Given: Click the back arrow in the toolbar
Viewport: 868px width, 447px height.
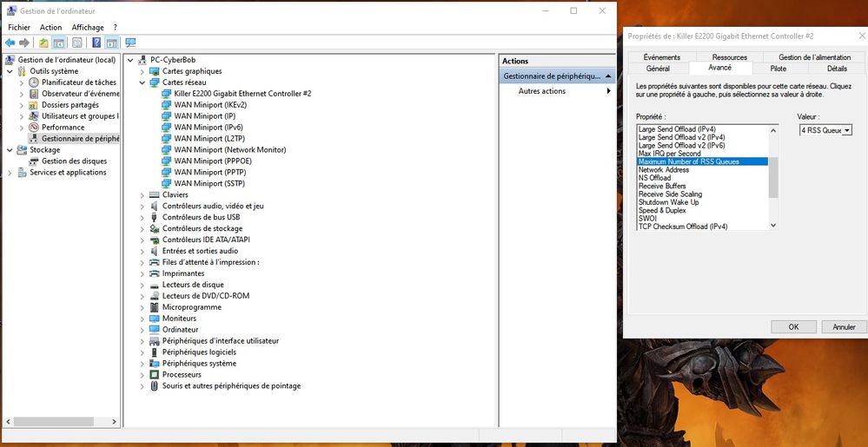Looking at the screenshot, I should click(10, 43).
